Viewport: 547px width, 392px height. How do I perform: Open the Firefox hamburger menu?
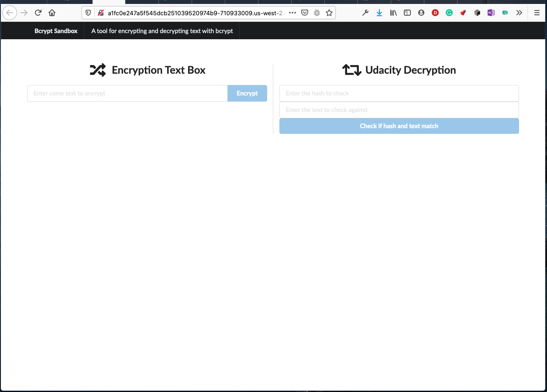point(537,13)
